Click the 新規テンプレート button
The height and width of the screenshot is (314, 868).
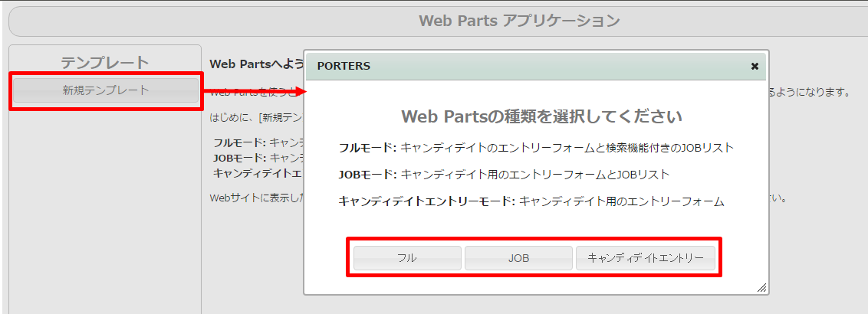click(105, 90)
